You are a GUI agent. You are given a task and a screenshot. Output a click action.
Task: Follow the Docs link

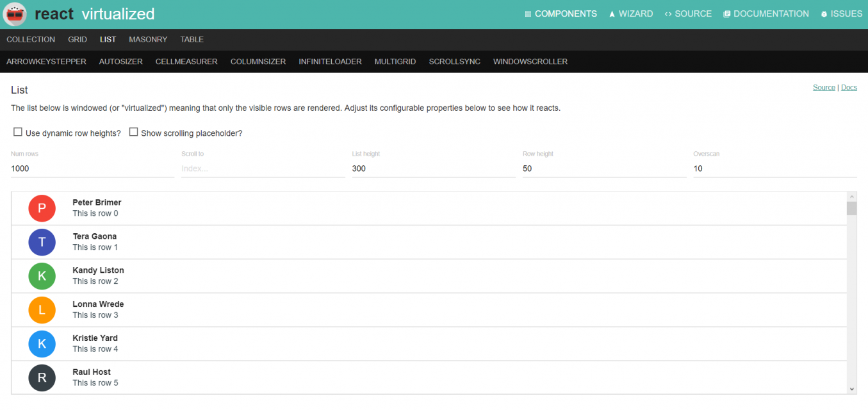(849, 87)
